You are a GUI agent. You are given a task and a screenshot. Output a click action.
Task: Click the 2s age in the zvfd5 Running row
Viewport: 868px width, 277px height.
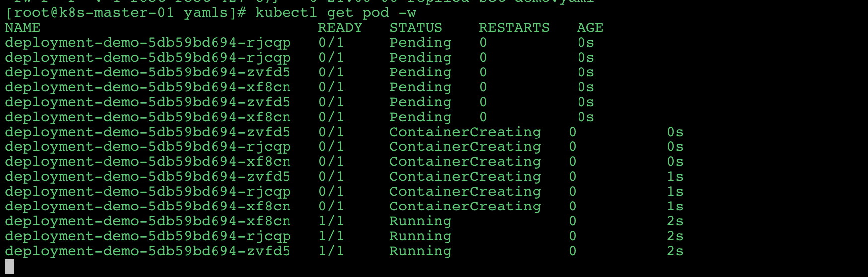point(675,251)
